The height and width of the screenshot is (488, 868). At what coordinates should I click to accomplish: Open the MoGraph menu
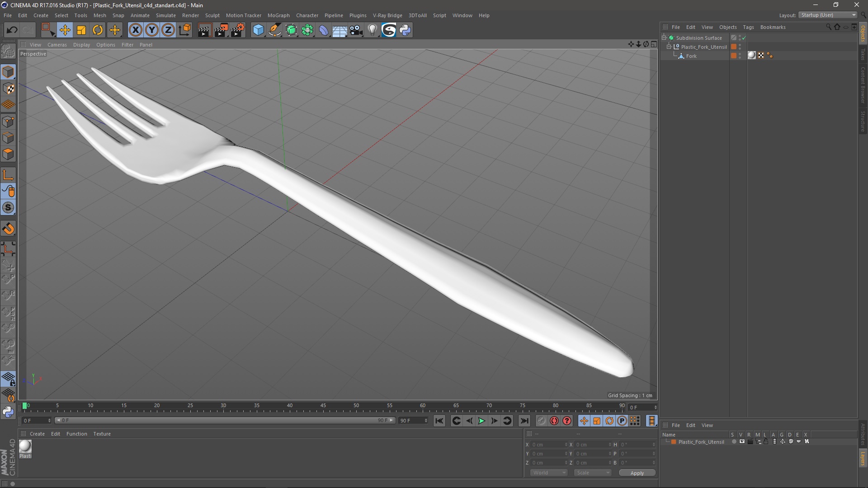point(278,15)
